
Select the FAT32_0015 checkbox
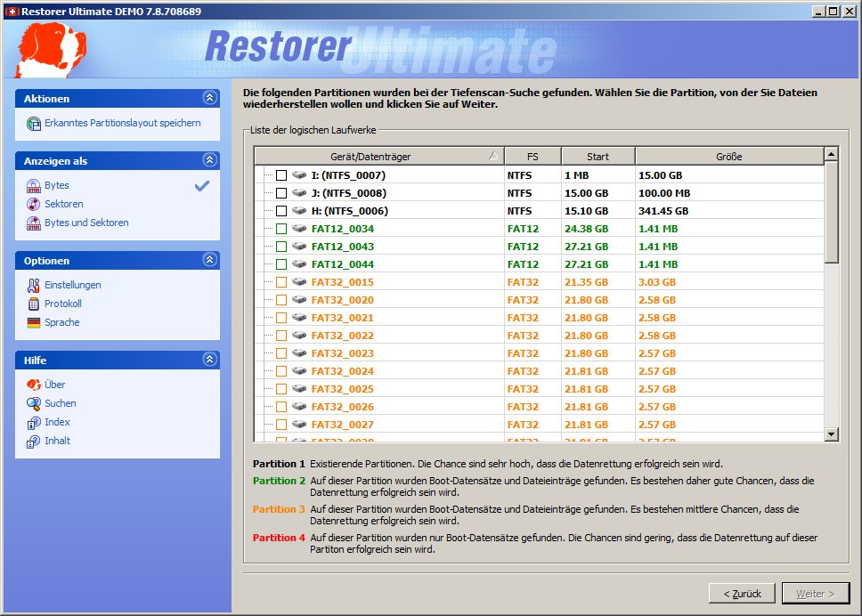point(281,282)
